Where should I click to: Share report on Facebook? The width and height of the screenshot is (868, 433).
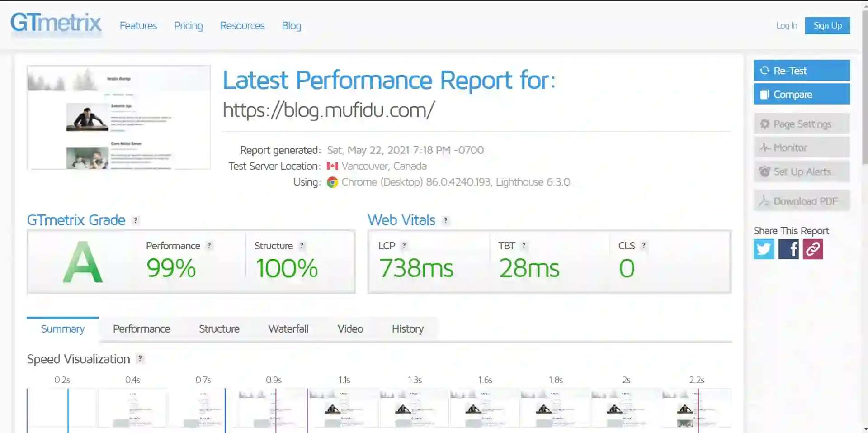788,249
